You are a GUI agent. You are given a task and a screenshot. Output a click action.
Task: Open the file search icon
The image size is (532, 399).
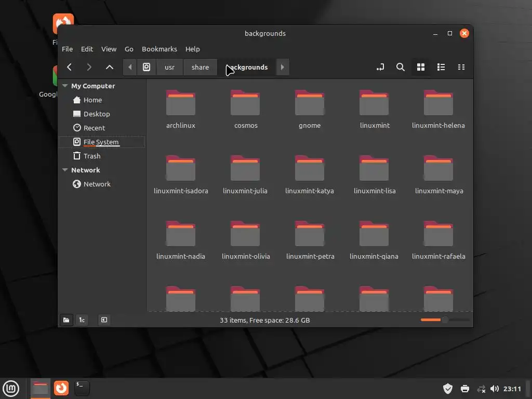tap(401, 67)
